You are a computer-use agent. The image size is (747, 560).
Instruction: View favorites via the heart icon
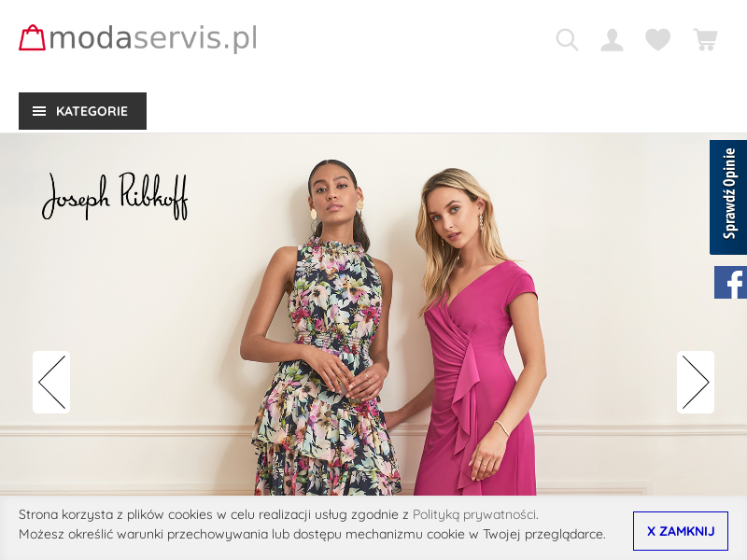click(x=658, y=39)
